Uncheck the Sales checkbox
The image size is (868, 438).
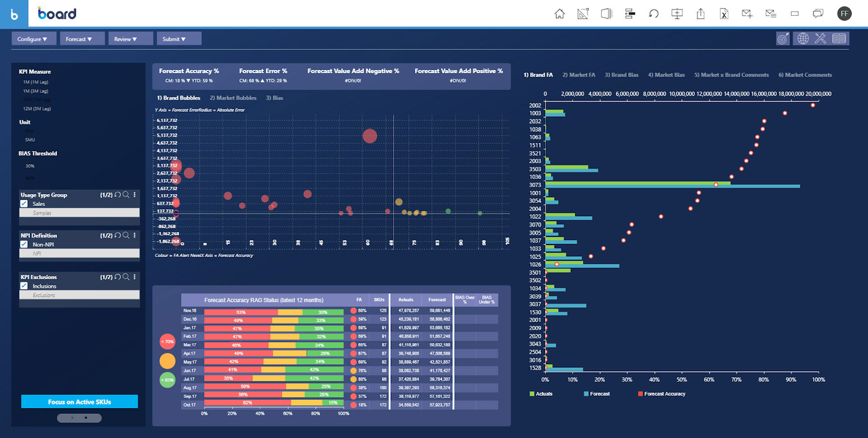coord(24,203)
